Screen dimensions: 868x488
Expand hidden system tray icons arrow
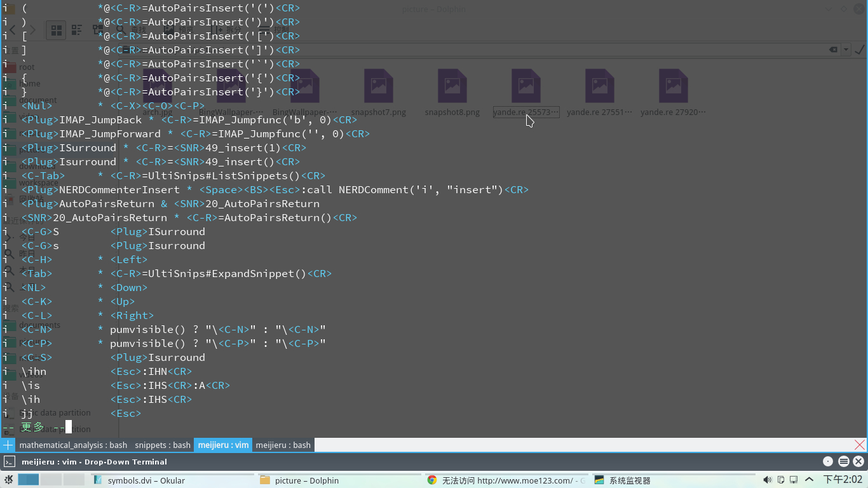809,480
